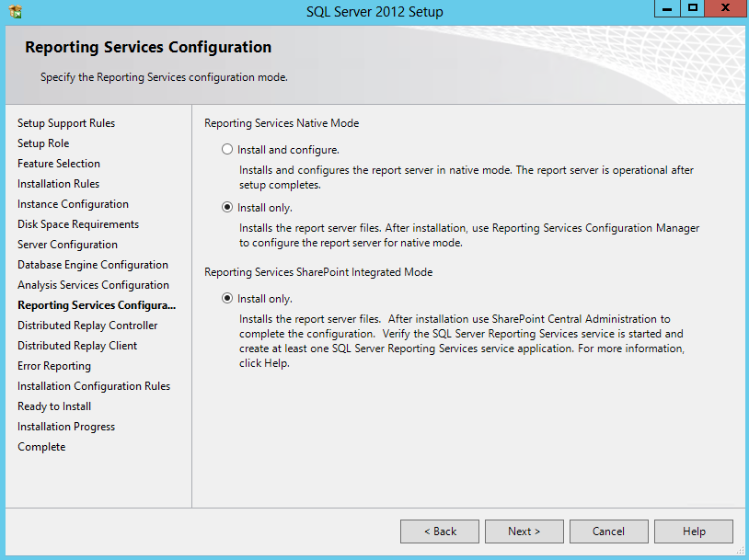Click Ready to Install step
The image size is (749, 560).
pyautogui.click(x=54, y=406)
